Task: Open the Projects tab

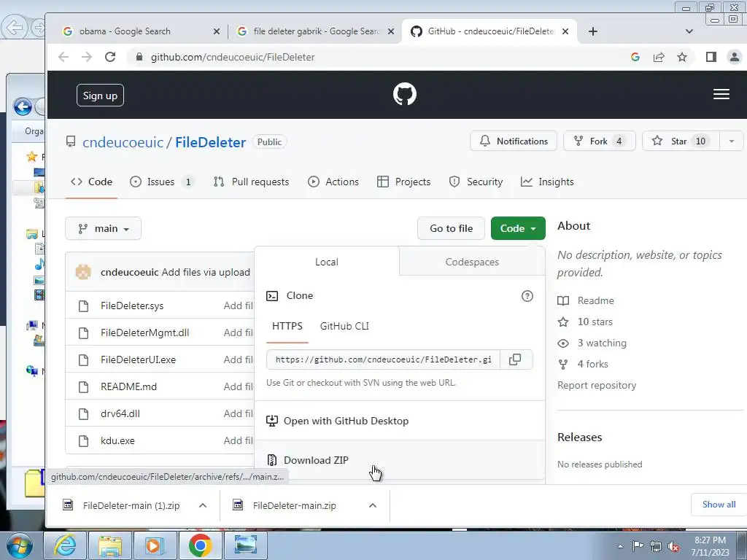Action: (403, 182)
